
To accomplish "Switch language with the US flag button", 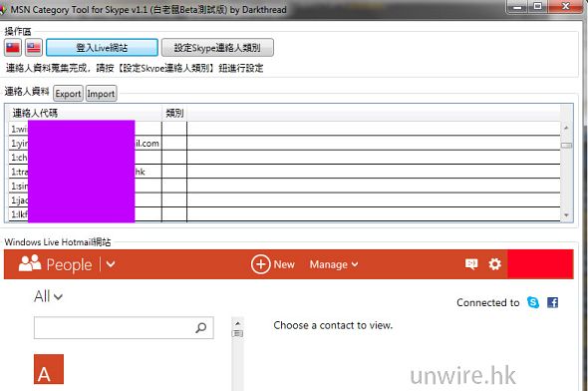I will pos(34,48).
